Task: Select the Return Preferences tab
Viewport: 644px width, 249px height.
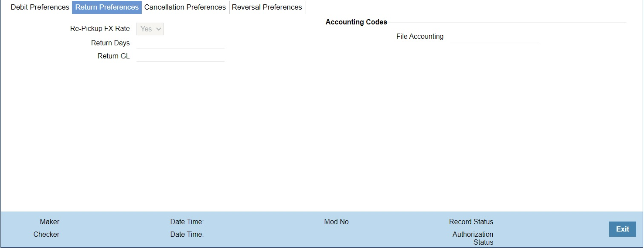Action: tap(107, 7)
